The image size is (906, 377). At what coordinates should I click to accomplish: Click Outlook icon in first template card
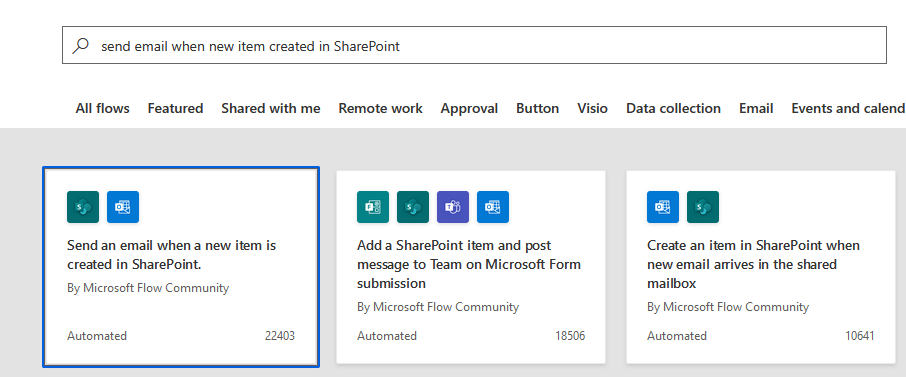coord(123,207)
